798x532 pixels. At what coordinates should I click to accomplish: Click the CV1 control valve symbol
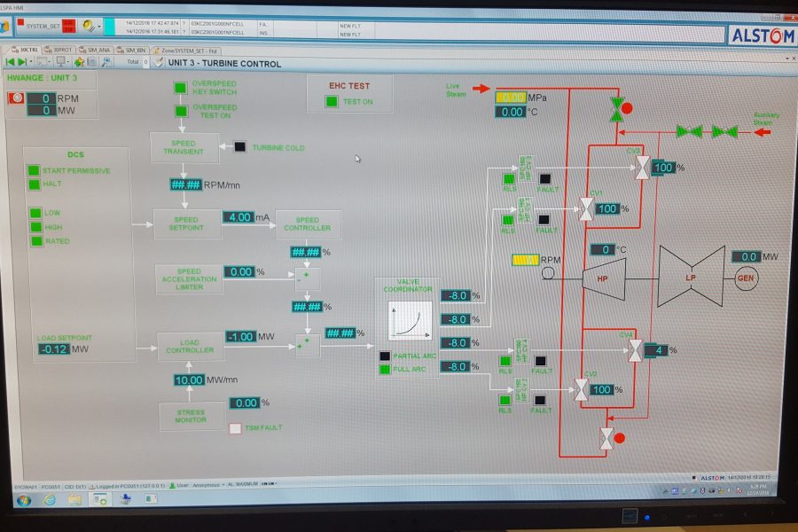586,208
